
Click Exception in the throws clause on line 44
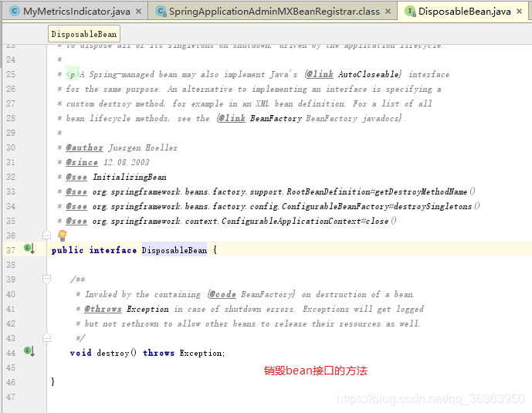point(200,353)
